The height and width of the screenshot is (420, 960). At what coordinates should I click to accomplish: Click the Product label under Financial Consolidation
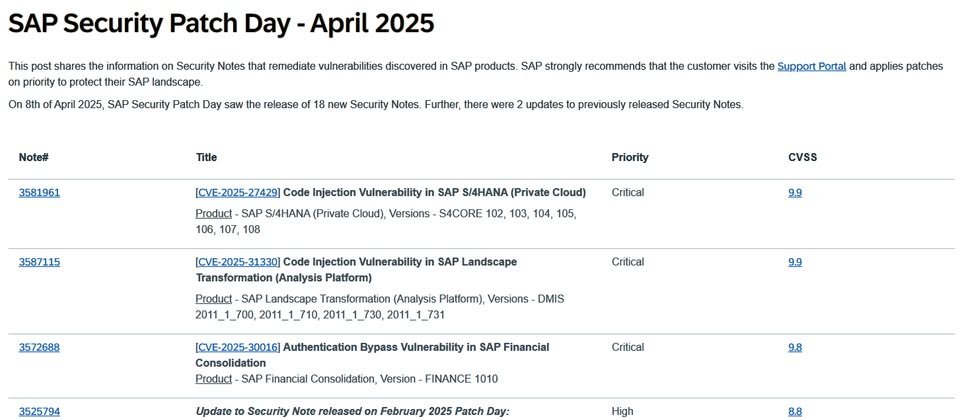pyautogui.click(x=214, y=379)
